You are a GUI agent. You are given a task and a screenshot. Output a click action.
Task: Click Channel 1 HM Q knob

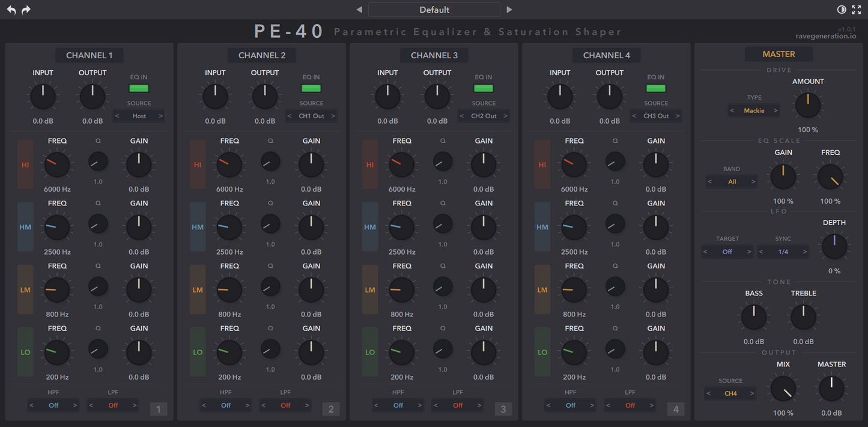98,224
